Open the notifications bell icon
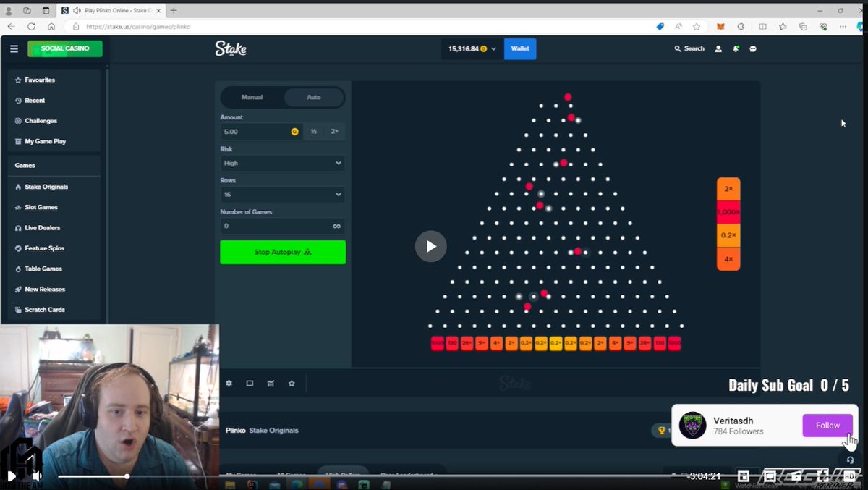868x490 pixels. (x=736, y=49)
